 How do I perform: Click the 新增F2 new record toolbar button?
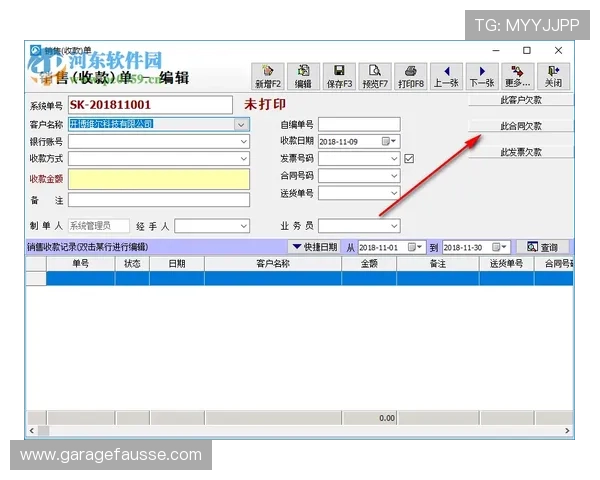268,77
